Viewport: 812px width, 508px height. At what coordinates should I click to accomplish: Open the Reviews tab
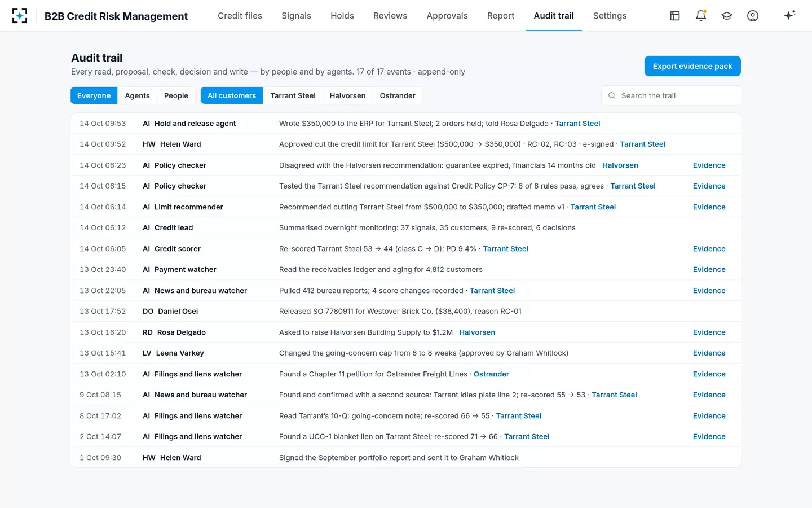click(390, 16)
